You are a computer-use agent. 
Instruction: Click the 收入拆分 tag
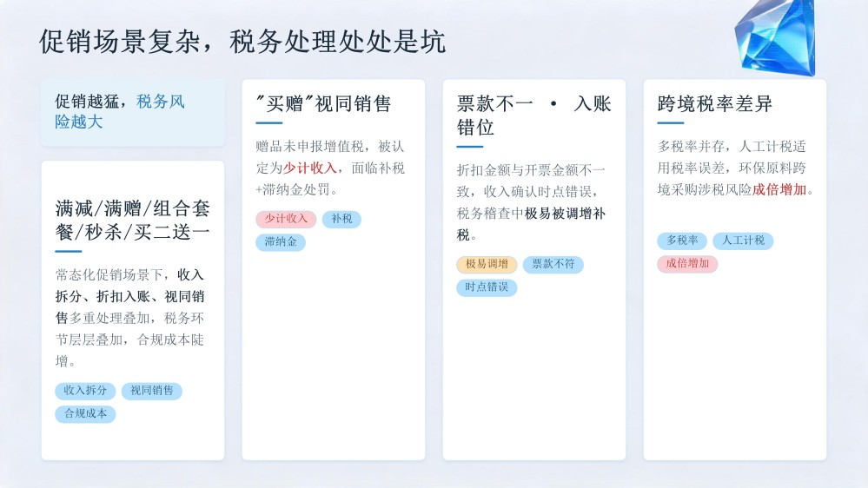(85, 391)
